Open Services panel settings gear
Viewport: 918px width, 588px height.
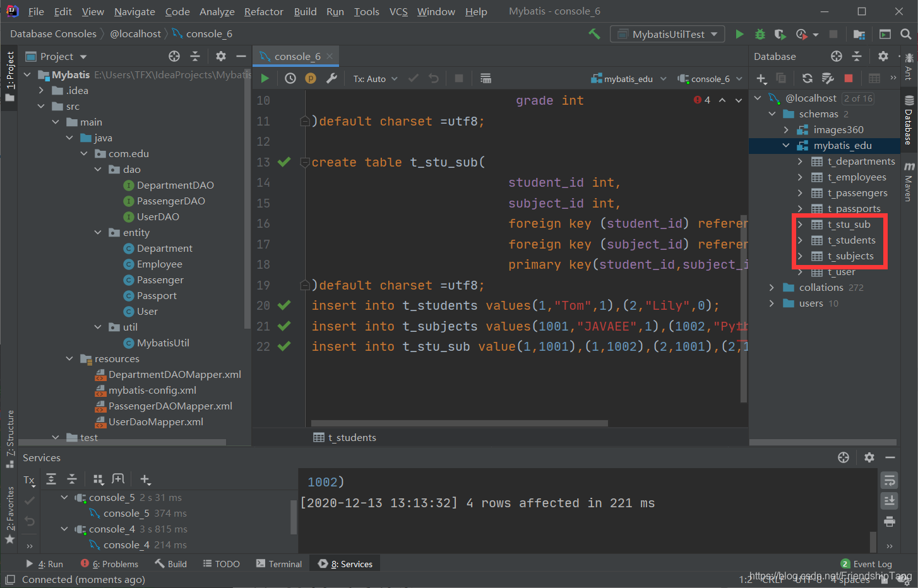coord(869,457)
